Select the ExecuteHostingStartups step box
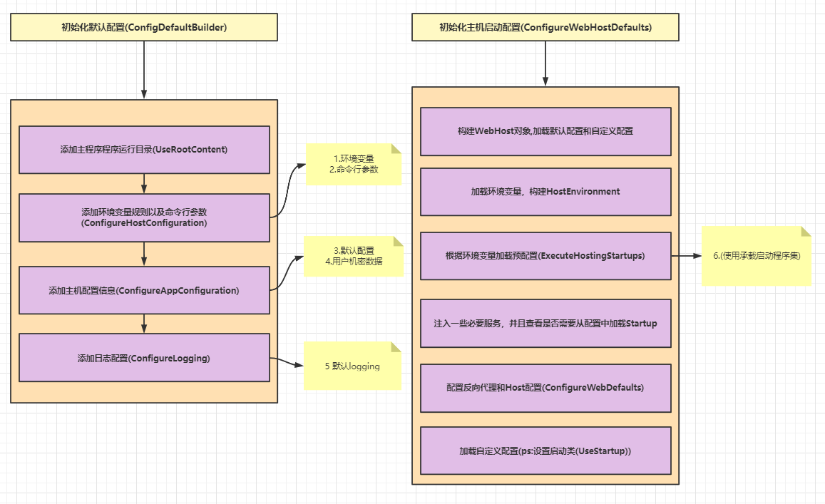 pyautogui.click(x=545, y=256)
